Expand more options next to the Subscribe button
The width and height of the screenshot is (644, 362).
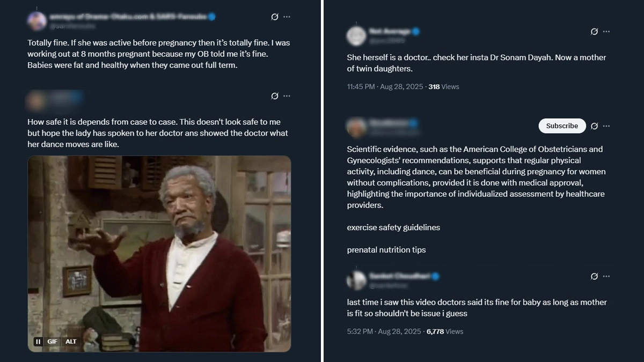pos(606,126)
